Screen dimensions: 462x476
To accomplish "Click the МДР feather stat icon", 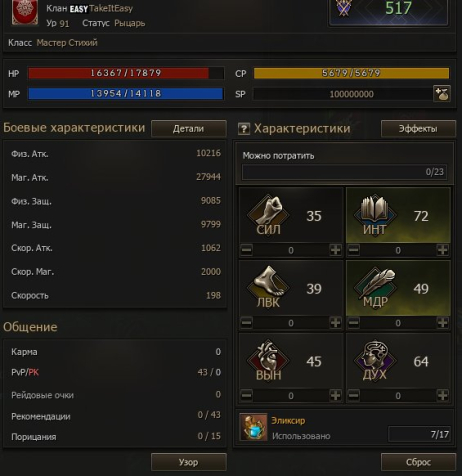I will [x=375, y=287].
